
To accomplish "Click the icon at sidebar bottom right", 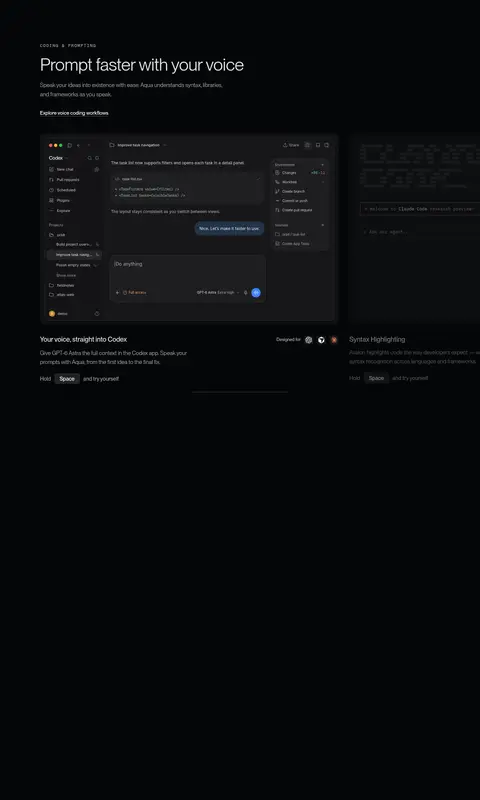I will click(x=97, y=314).
